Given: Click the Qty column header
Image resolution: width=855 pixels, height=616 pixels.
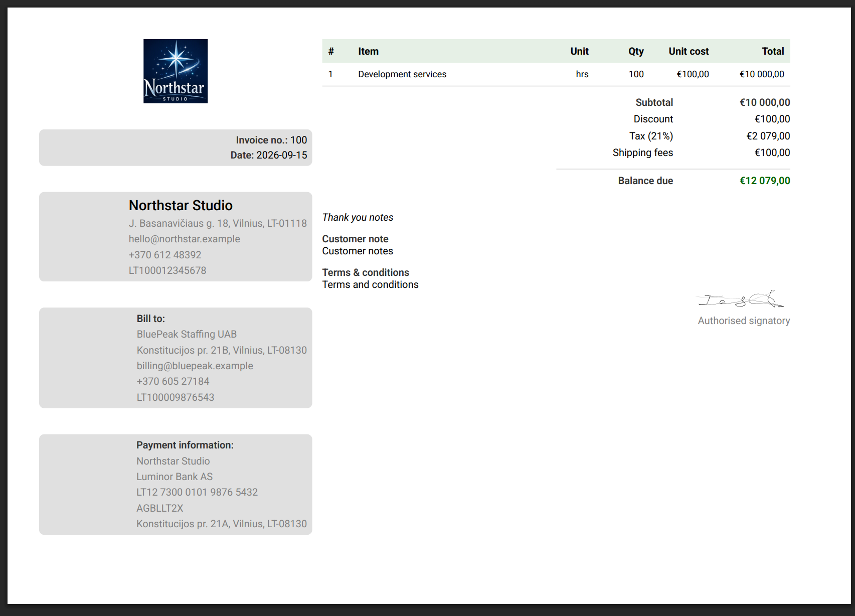Looking at the screenshot, I should [636, 51].
